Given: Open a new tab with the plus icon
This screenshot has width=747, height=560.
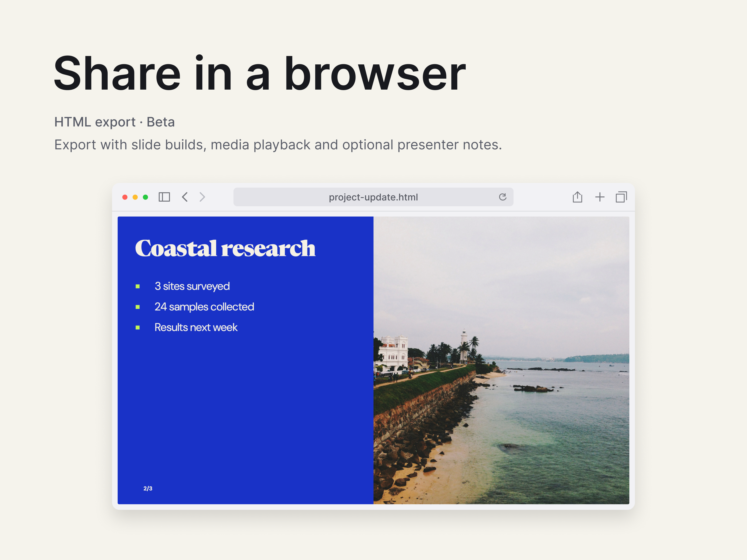Looking at the screenshot, I should pos(600,197).
